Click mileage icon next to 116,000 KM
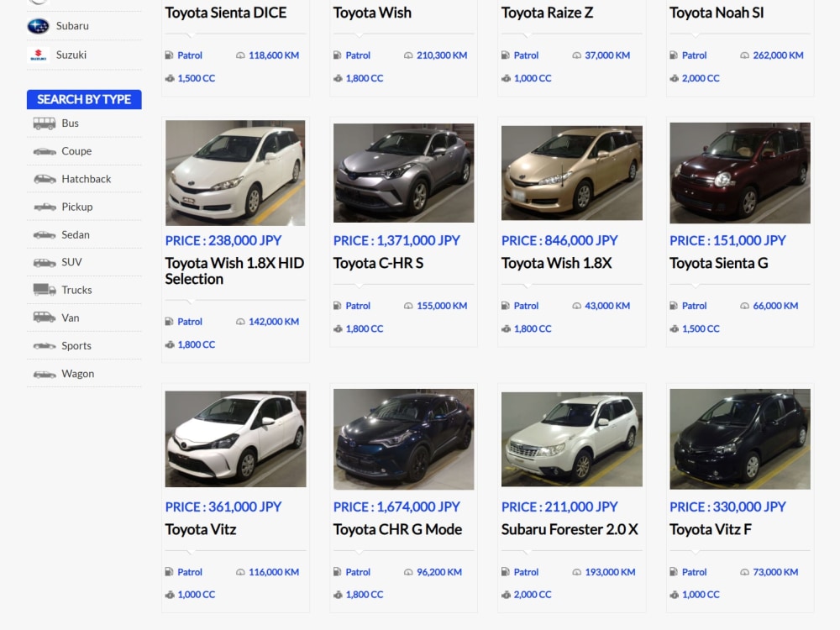 [x=240, y=572]
